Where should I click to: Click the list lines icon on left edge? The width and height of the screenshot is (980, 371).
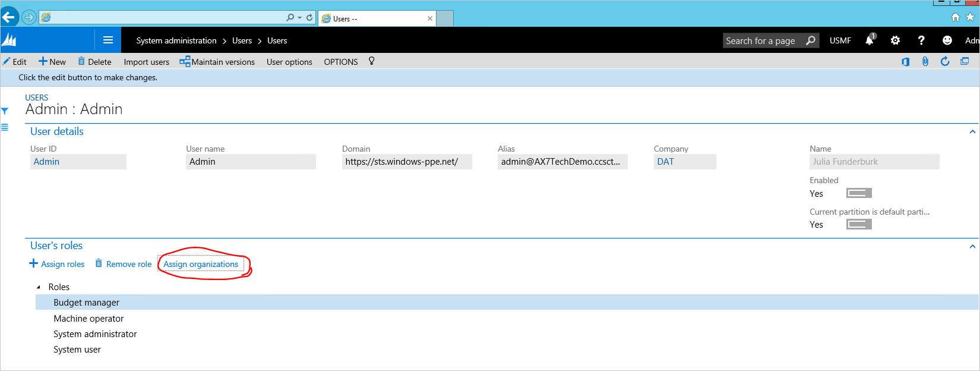coord(5,127)
